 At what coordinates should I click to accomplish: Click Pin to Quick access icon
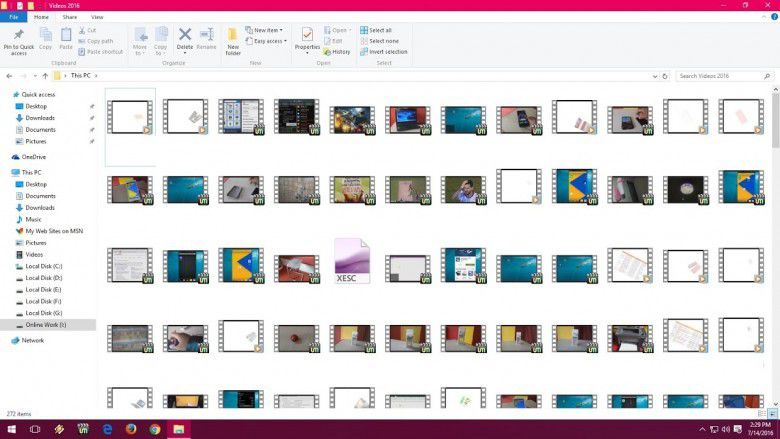[x=18, y=36]
